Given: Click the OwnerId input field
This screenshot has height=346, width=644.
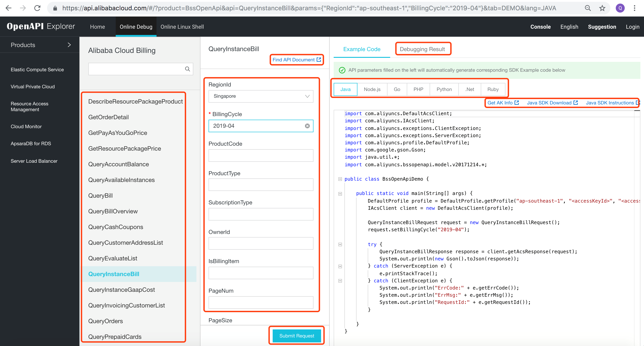Looking at the screenshot, I should tap(261, 243).
